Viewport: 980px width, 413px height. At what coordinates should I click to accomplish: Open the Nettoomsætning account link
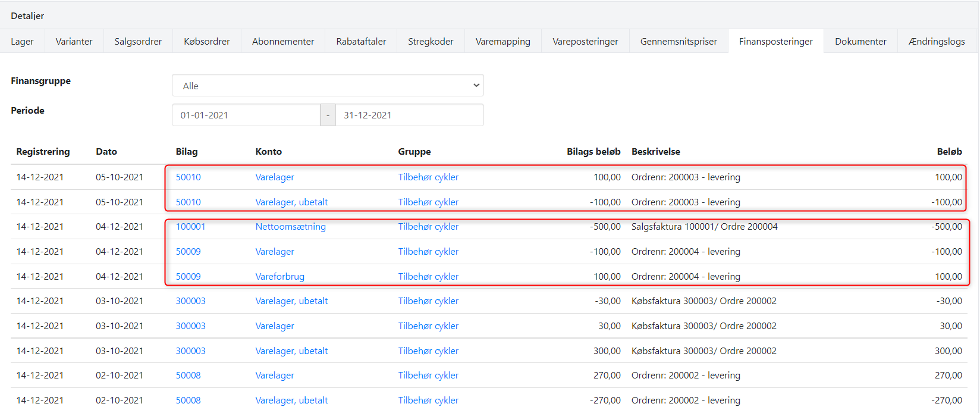[x=290, y=227]
